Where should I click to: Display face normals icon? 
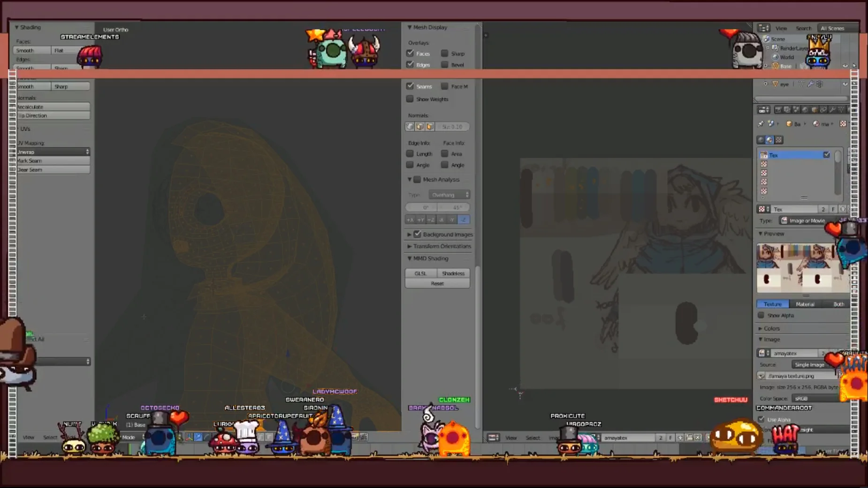click(430, 127)
